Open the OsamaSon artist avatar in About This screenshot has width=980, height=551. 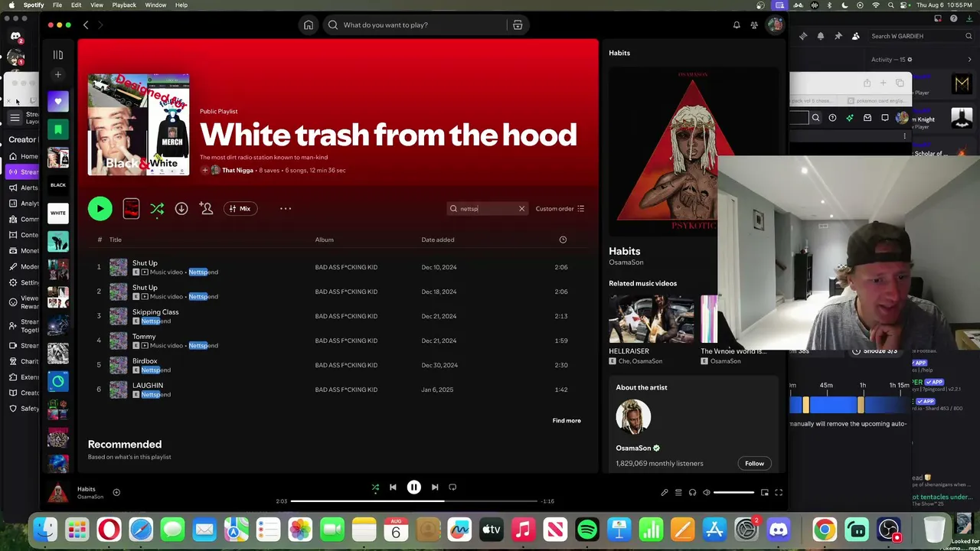click(633, 417)
